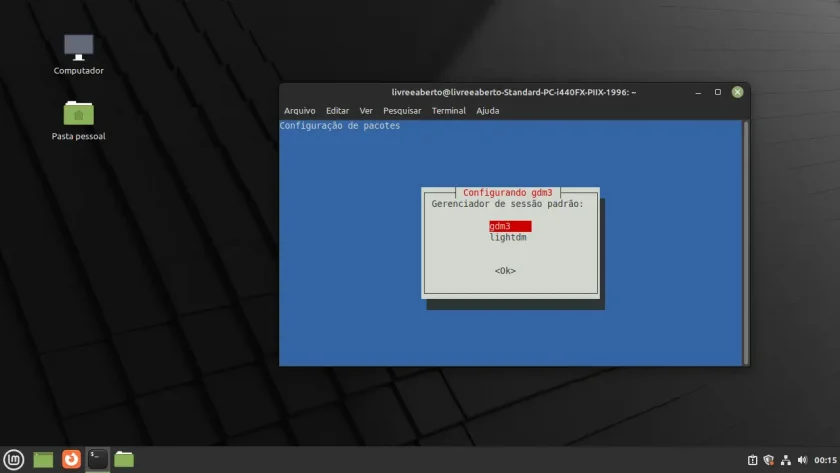This screenshot has height=473, width=840.
Task: Activate the terminal icon in the panel
Action: 98,459
